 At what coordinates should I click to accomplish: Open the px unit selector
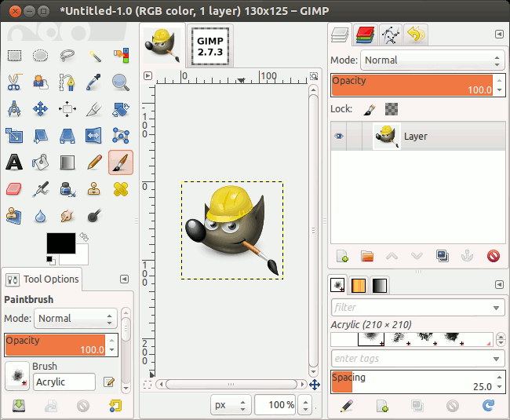tap(231, 405)
